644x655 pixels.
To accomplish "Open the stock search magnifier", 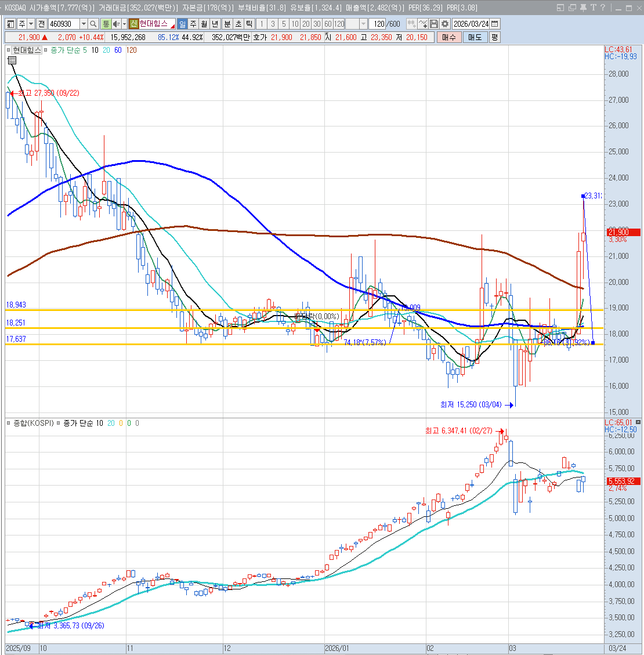I will 93,24.
